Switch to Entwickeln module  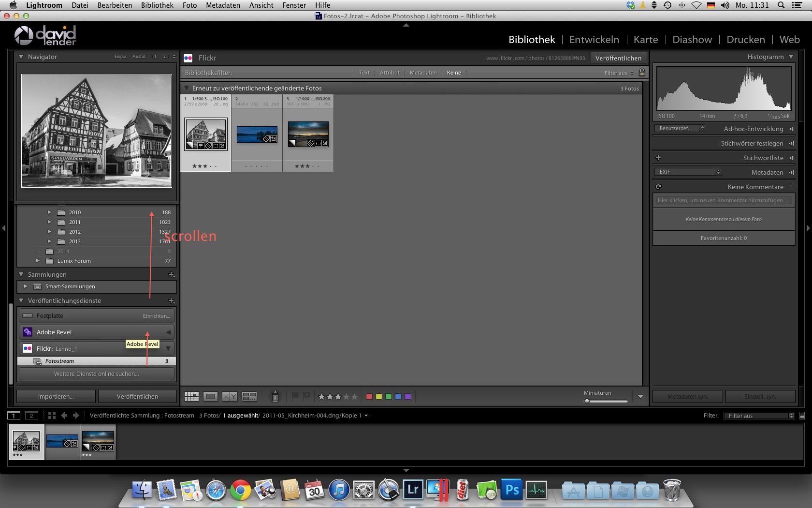[594, 40]
